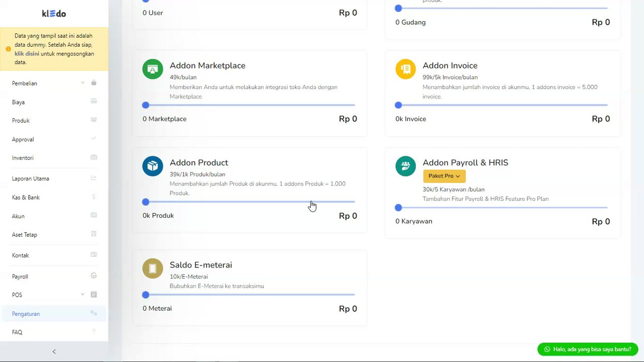Open the 'Halo, ada yang bisa saya bantu?' chat
The width and height of the screenshot is (644, 362).
[592, 349]
